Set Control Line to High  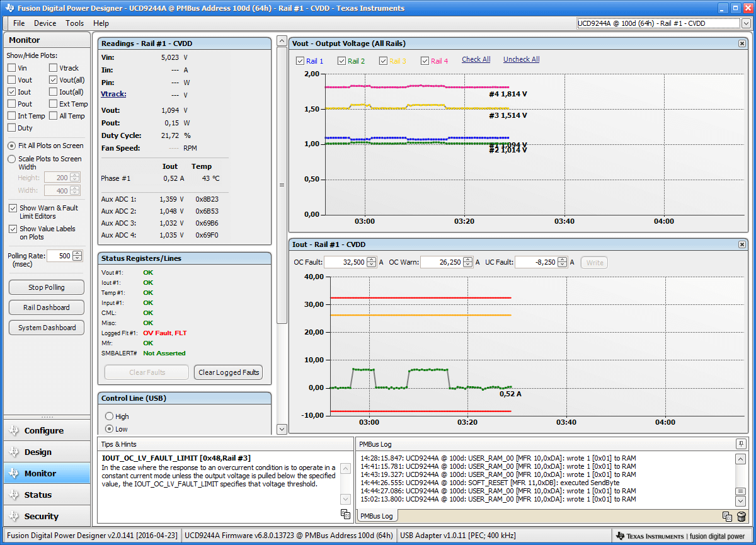[109, 416]
